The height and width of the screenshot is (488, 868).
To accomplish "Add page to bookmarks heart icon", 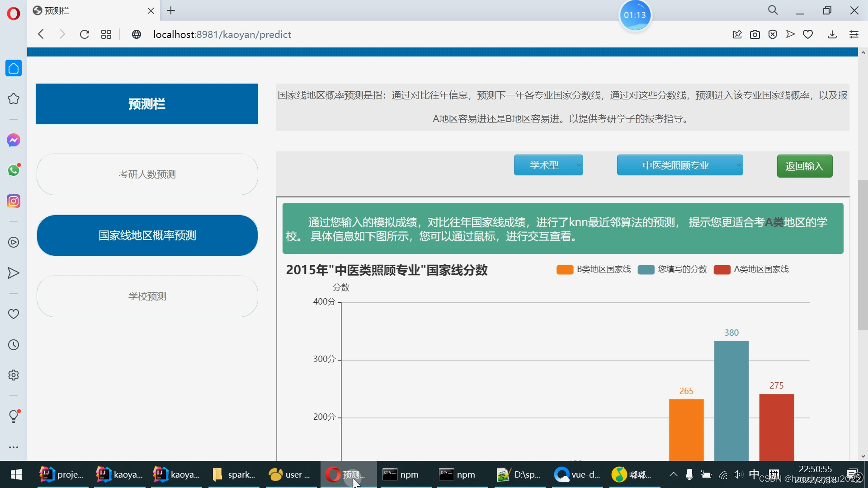I will click(x=808, y=34).
